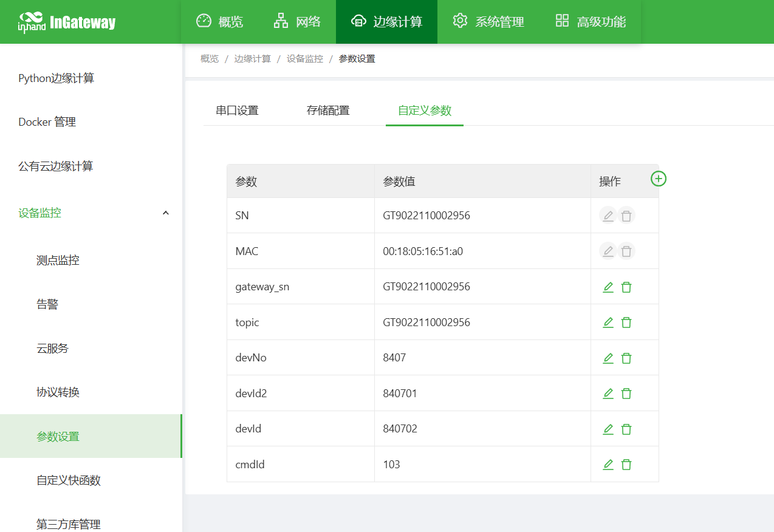Delete the devNo parameter
774x532 pixels.
(x=626, y=358)
